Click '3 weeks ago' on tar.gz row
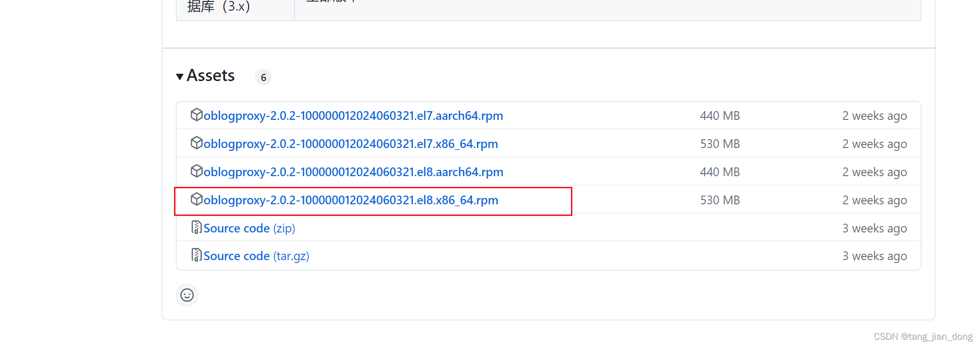 tap(874, 256)
